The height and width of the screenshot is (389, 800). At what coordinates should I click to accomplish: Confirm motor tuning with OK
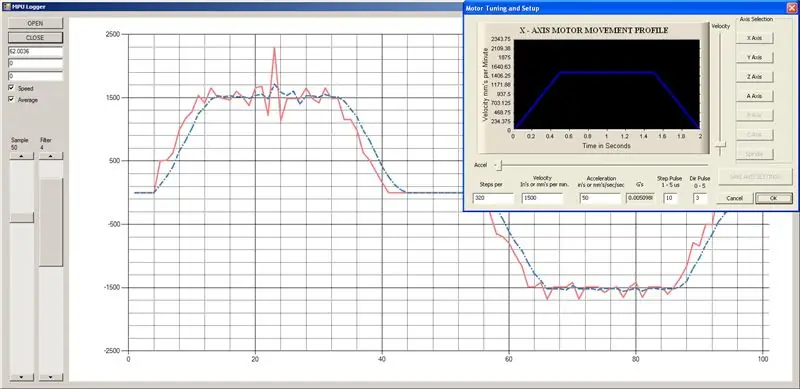[773, 198]
